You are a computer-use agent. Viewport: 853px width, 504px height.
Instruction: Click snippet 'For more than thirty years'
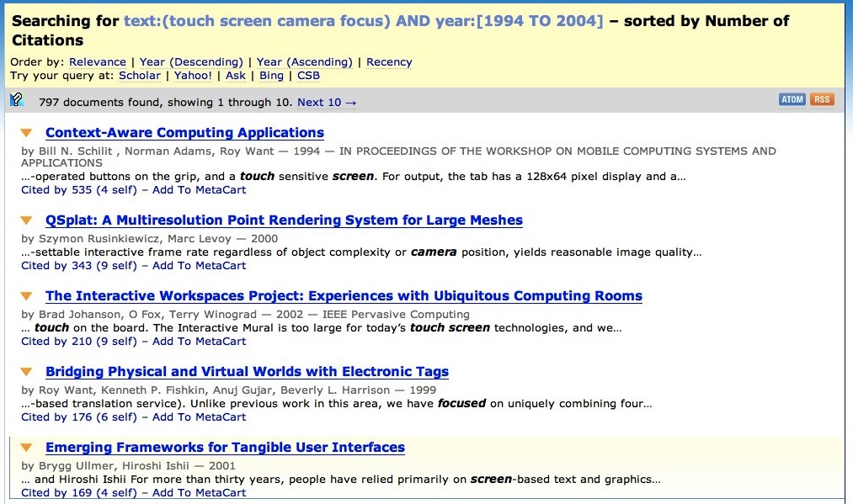pyautogui.click(x=340, y=479)
